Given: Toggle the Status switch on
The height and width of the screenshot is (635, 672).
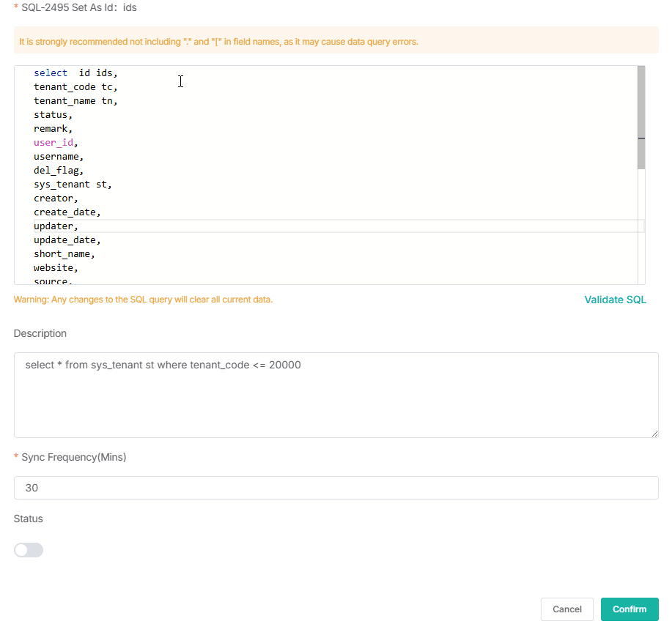Looking at the screenshot, I should [28, 549].
